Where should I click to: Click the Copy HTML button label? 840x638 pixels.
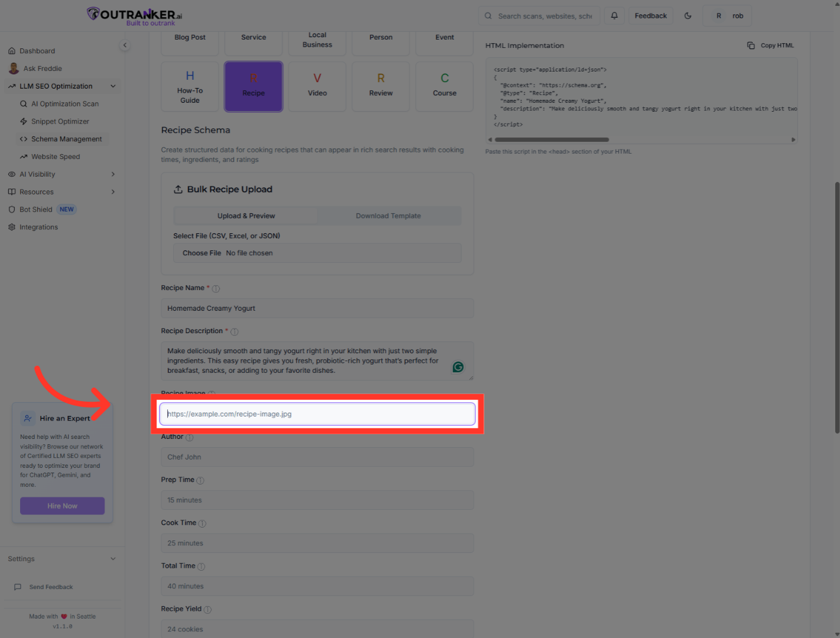pyautogui.click(x=777, y=45)
